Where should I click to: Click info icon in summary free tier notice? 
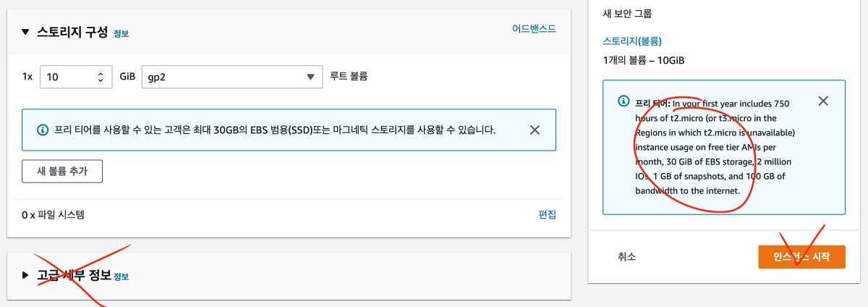(x=624, y=101)
